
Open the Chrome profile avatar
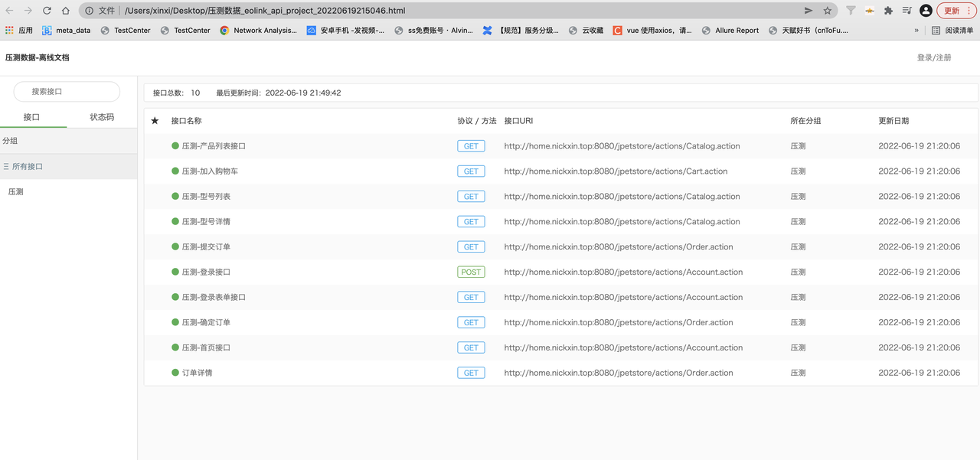coord(926,11)
